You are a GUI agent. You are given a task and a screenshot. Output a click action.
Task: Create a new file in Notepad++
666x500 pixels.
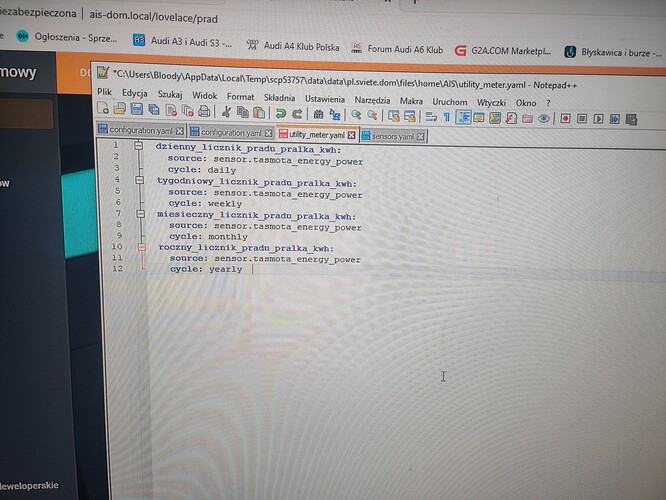103,108
